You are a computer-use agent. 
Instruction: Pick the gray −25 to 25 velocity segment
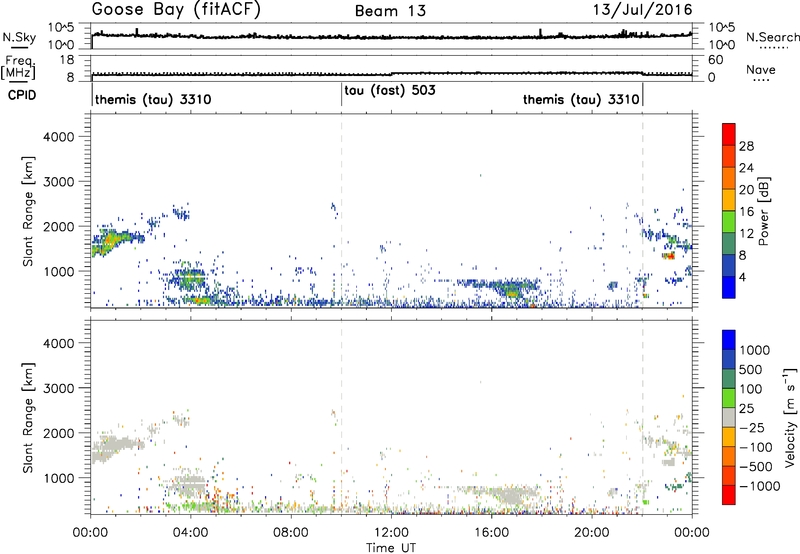coord(729,418)
